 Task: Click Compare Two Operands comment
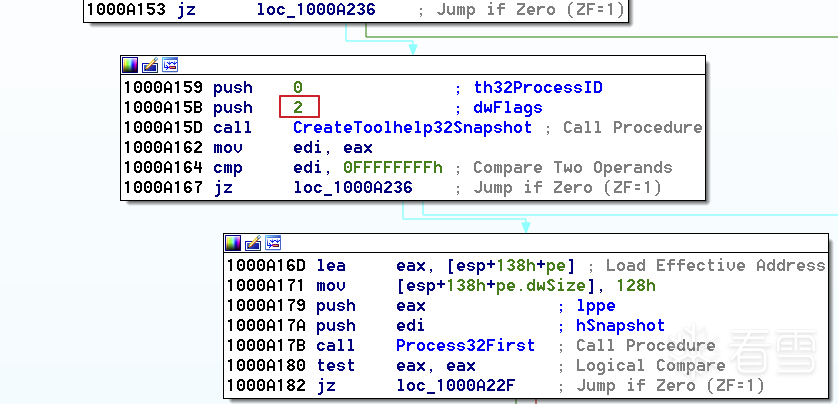click(572, 168)
